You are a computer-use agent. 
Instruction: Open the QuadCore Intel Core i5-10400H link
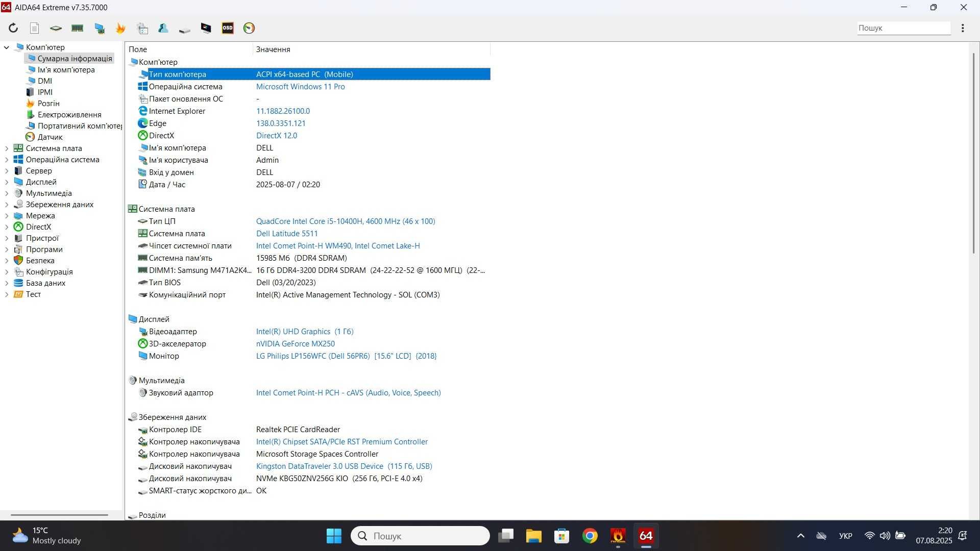click(346, 221)
